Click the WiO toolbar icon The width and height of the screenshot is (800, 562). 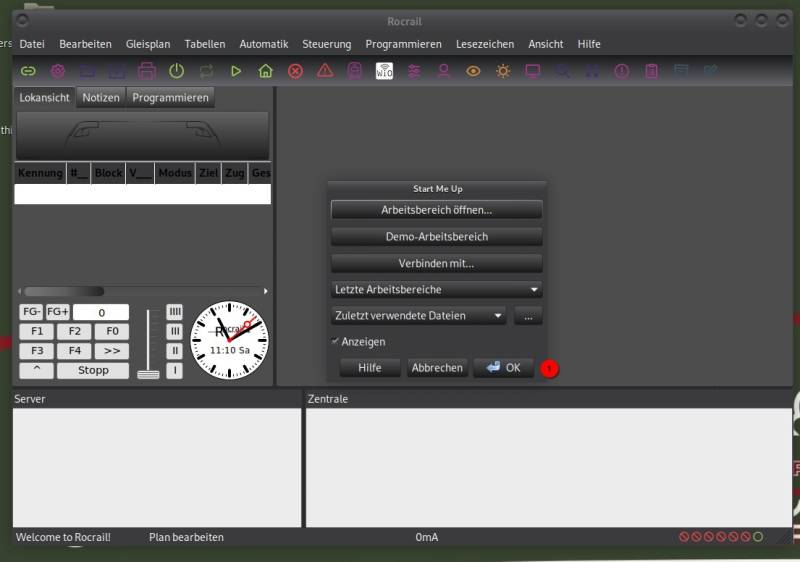(384, 71)
